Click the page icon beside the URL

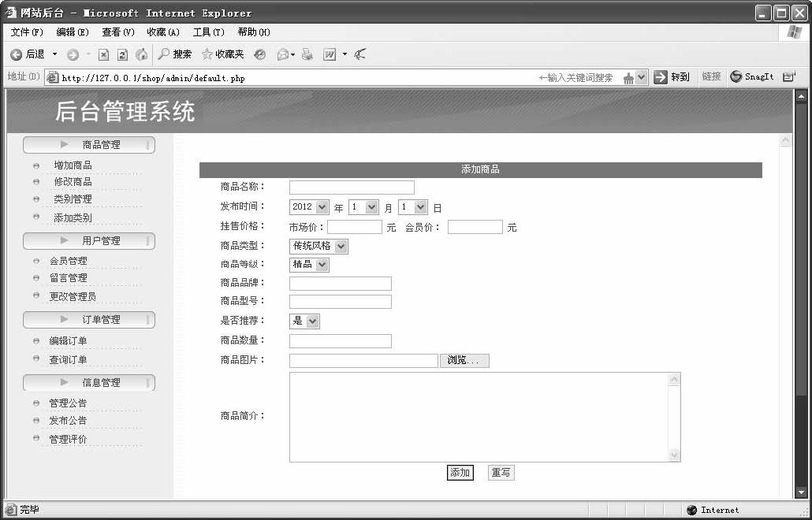[52, 78]
